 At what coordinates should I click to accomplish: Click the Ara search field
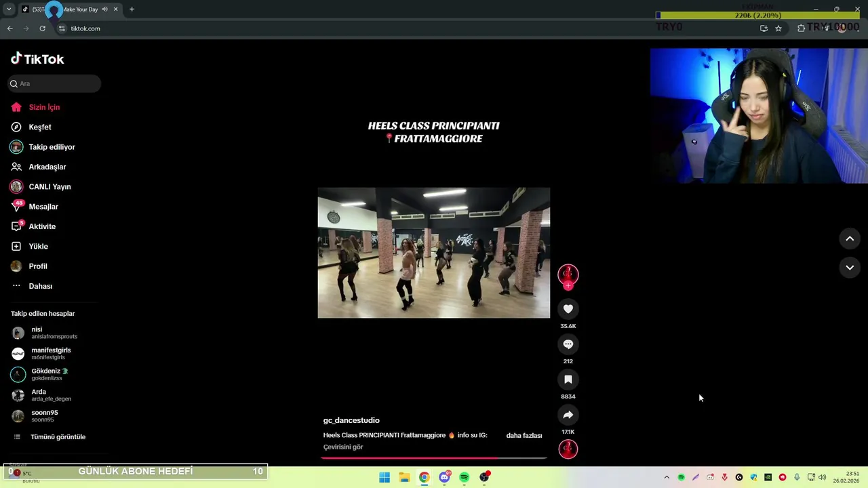coord(54,83)
